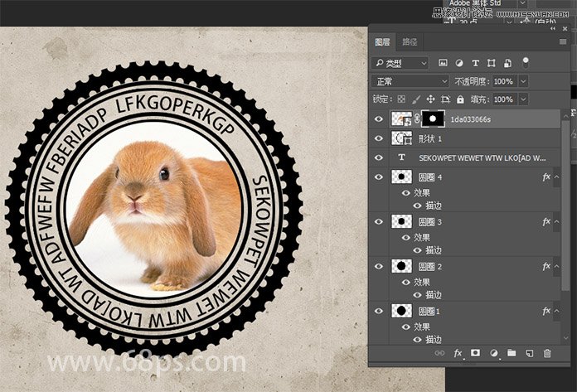This screenshot has height=392, width=577.
Task: Collapse panel double-arrow icon
Action: [x=553, y=28]
